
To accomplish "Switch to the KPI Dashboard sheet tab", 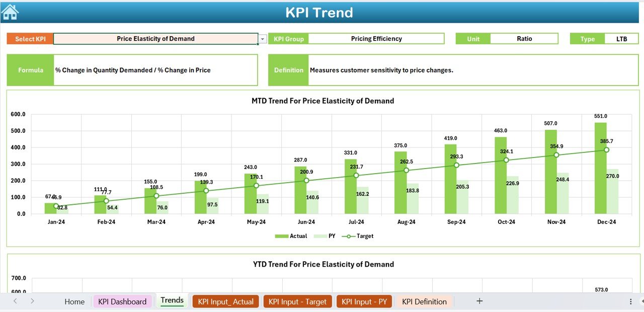I will tap(122, 301).
